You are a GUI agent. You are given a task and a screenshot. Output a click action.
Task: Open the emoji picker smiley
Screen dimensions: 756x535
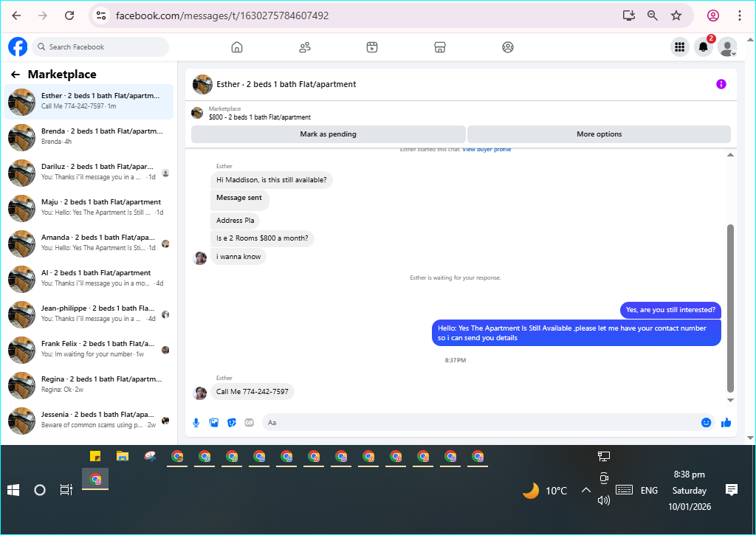point(706,423)
